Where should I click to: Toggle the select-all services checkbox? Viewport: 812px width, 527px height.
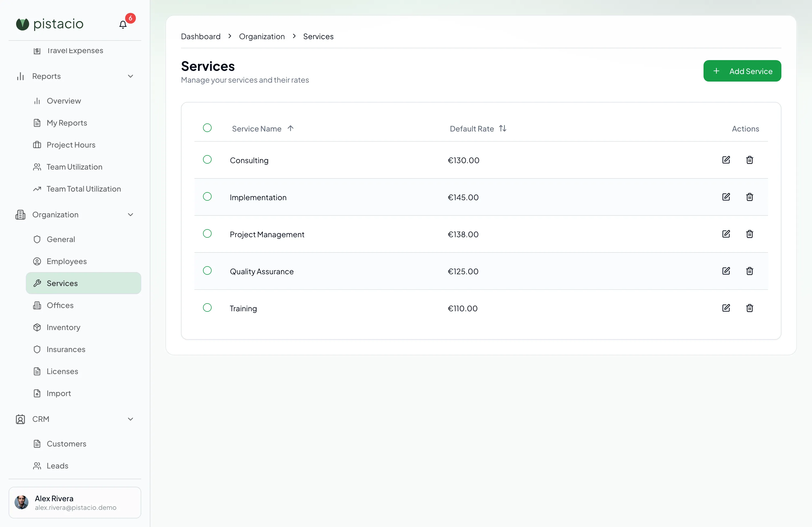pyautogui.click(x=208, y=128)
